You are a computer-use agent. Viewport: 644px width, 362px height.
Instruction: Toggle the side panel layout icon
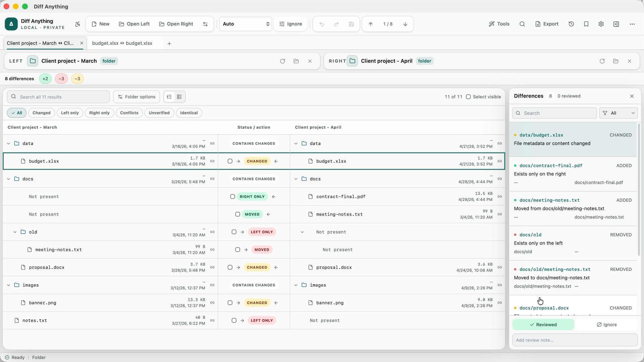616,24
